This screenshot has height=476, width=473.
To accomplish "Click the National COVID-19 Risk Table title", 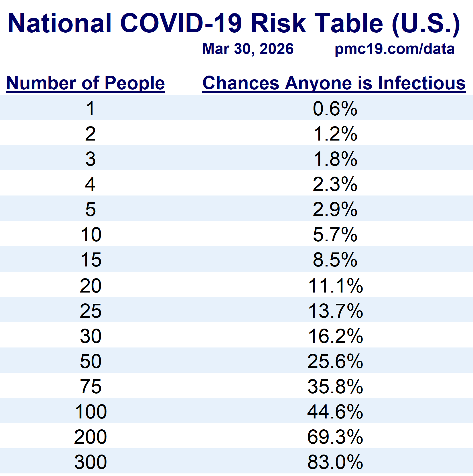I will pyautogui.click(x=234, y=23).
